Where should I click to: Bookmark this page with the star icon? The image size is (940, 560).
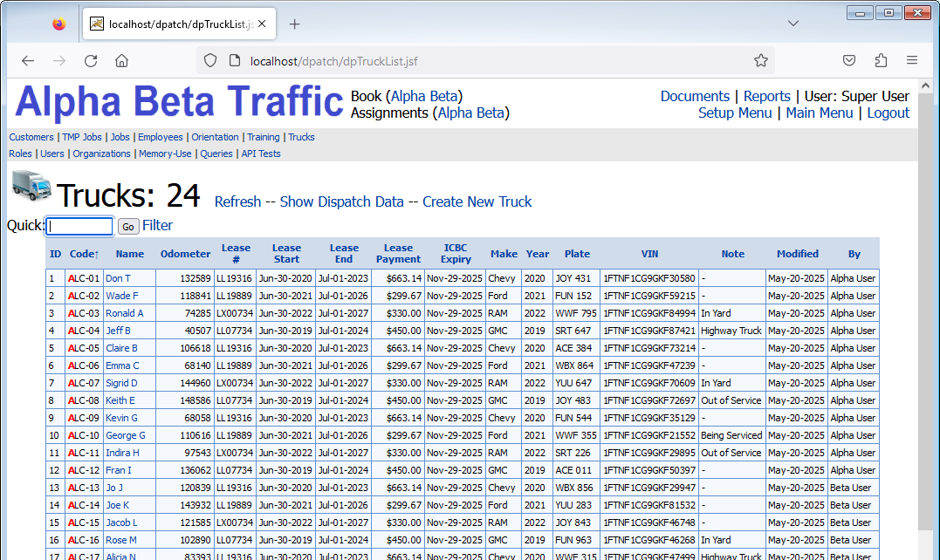[x=761, y=61]
